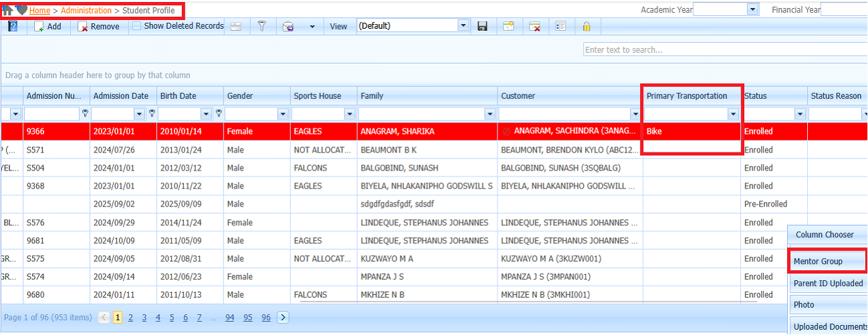The image size is (868, 335).
Task: Open the View (Default) dropdown
Action: tap(463, 26)
